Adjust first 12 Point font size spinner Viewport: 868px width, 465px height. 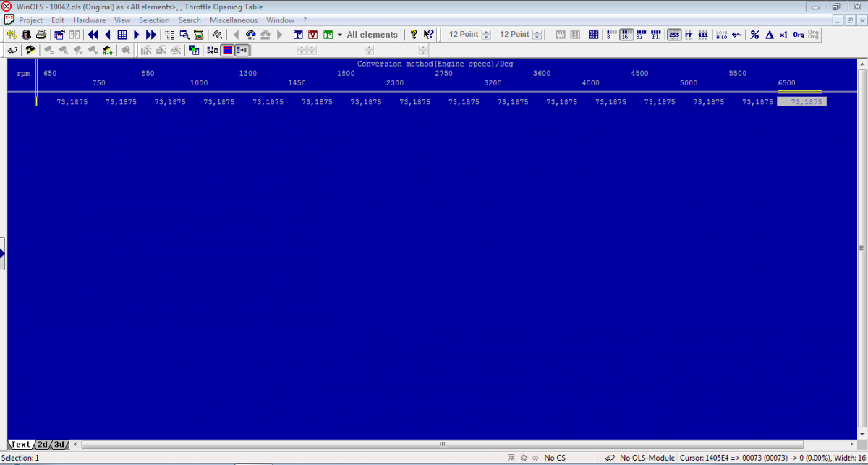point(486,35)
